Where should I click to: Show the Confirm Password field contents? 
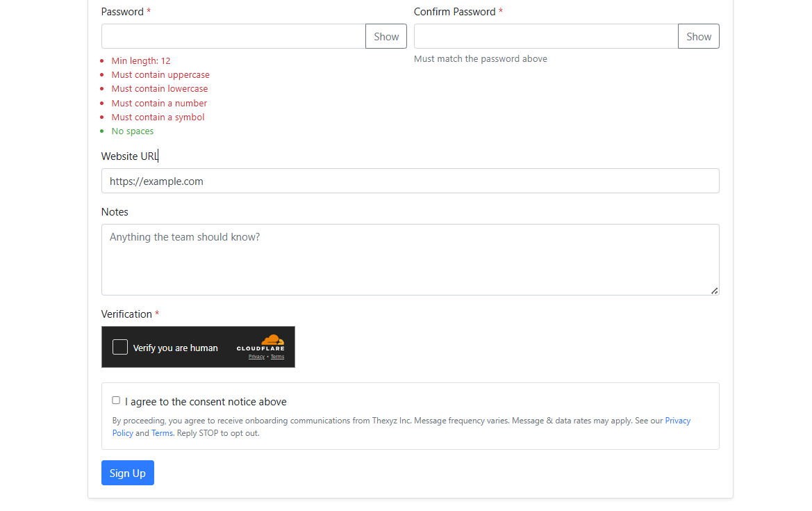pyautogui.click(x=698, y=36)
